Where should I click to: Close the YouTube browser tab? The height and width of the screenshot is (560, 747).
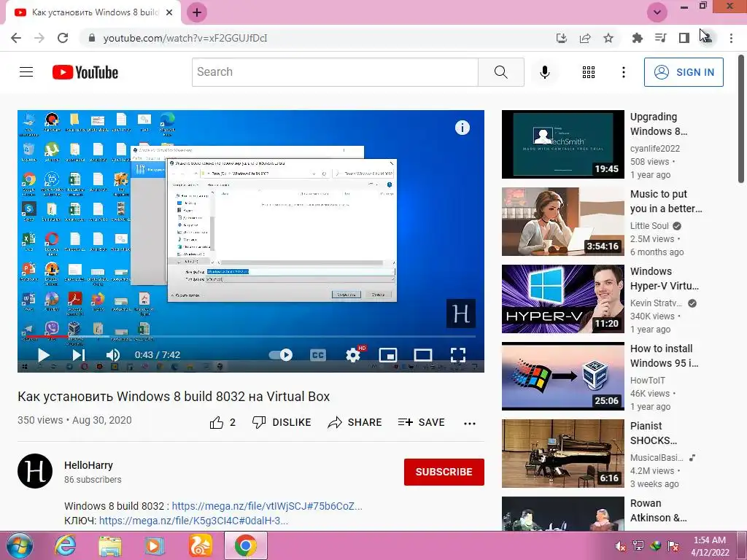pyautogui.click(x=169, y=12)
